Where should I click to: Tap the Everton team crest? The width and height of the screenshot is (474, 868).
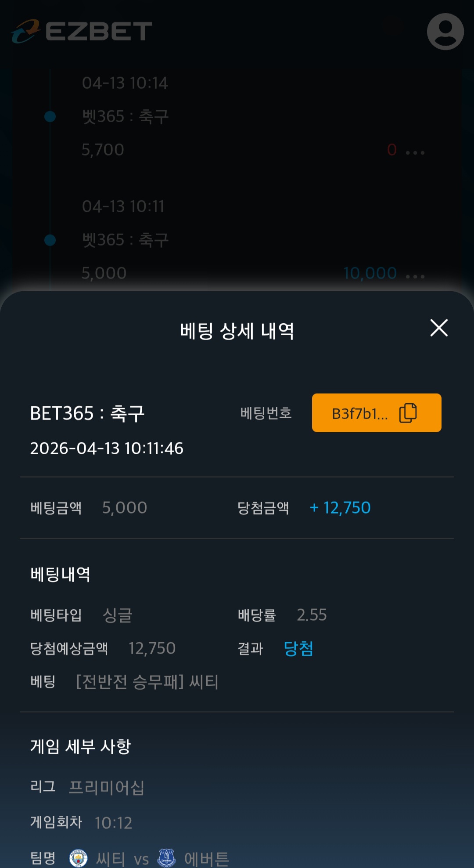point(167,858)
